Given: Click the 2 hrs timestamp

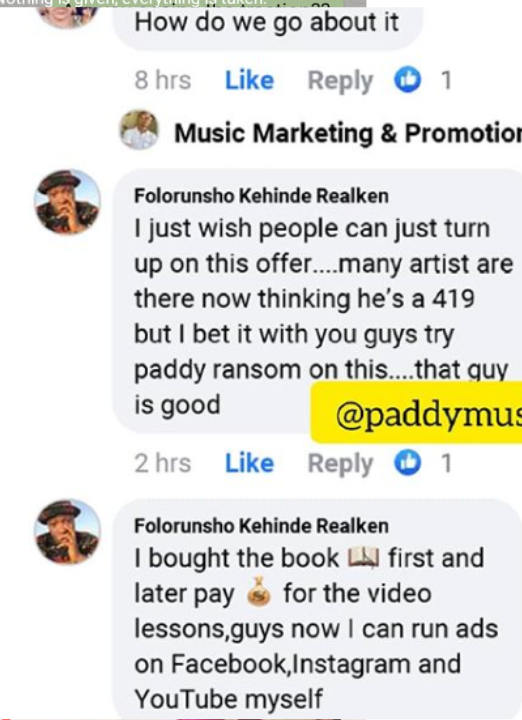Looking at the screenshot, I should click(x=163, y=463).
